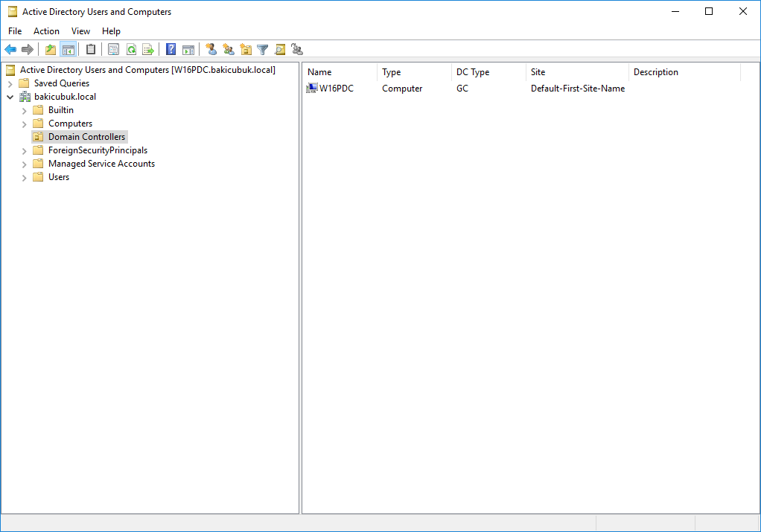The height and width of the screenshot is (532, 761).
Task: Click the title bar application icon
Action: click(x=12, y=12)
